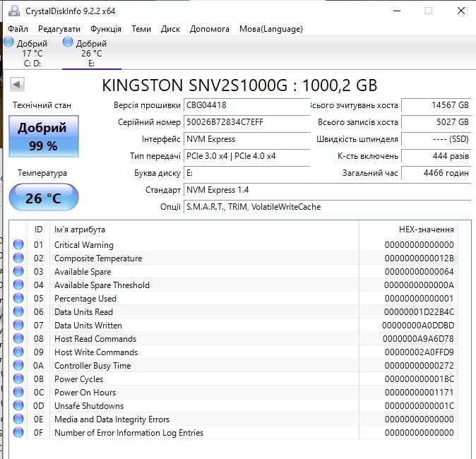476x459 pixels.
Task: Open the Теми menu
Action: [141, 29]
